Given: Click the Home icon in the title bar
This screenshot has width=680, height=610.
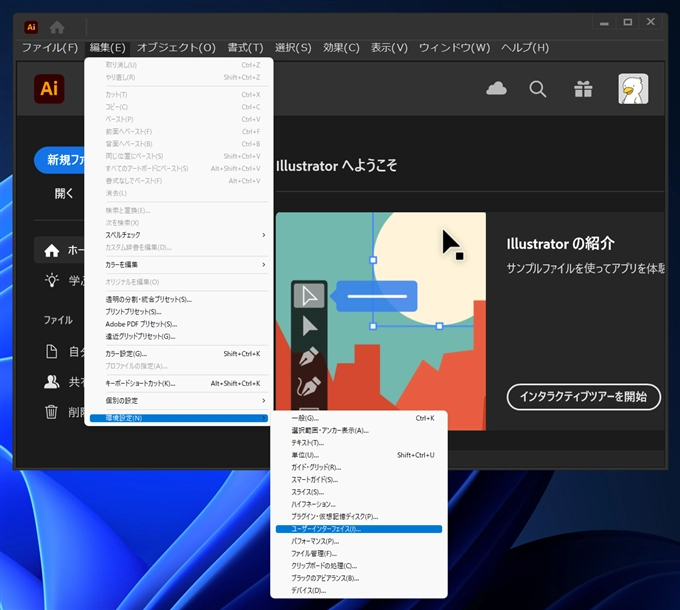Looking at the screenshot, I should coord(57,27).
